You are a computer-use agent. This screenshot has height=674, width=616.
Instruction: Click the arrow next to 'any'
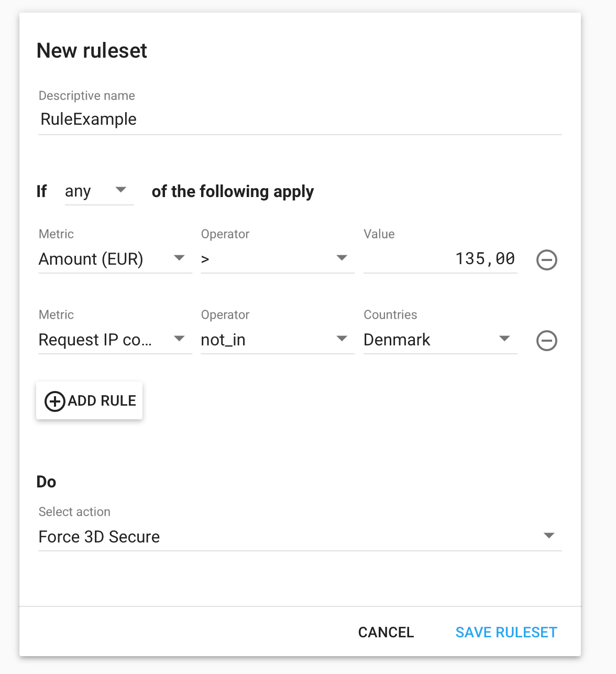click(x=121, y=190)
